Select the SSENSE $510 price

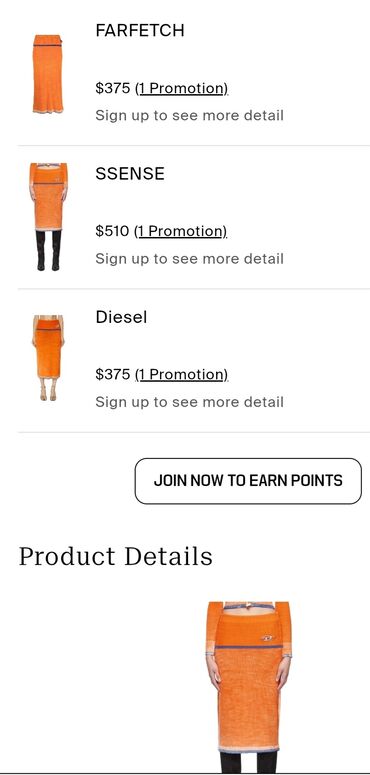tap(112, 231)
